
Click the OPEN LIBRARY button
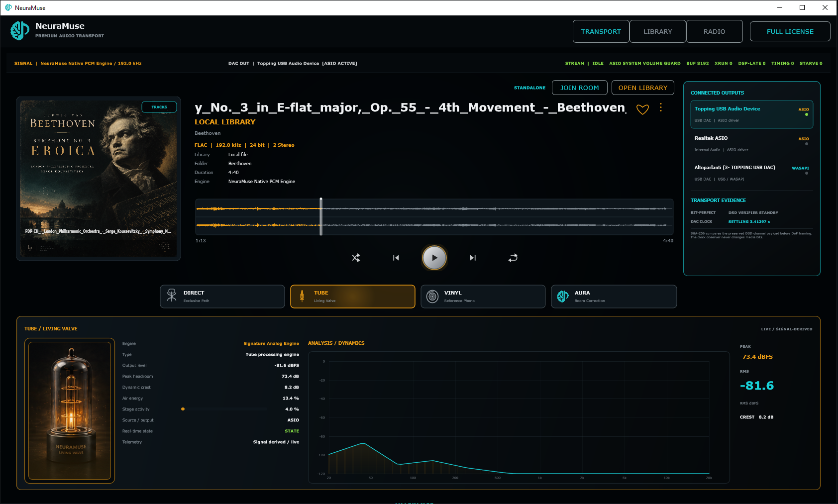coord(643,88)
